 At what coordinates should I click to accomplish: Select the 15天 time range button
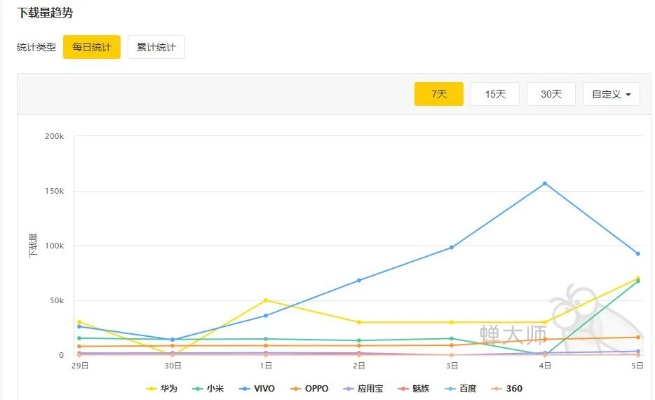pyautogui.click(x=495, y=94)
